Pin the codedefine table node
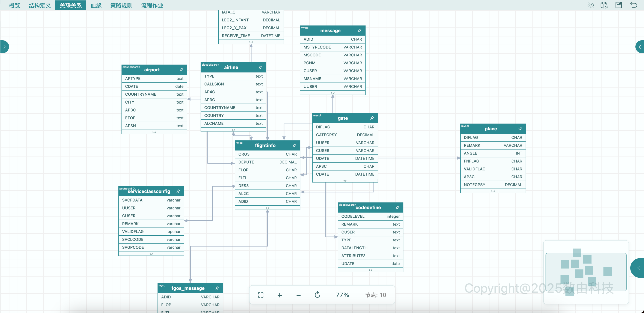Screen dimensions: 644x313 coord(398,207)
